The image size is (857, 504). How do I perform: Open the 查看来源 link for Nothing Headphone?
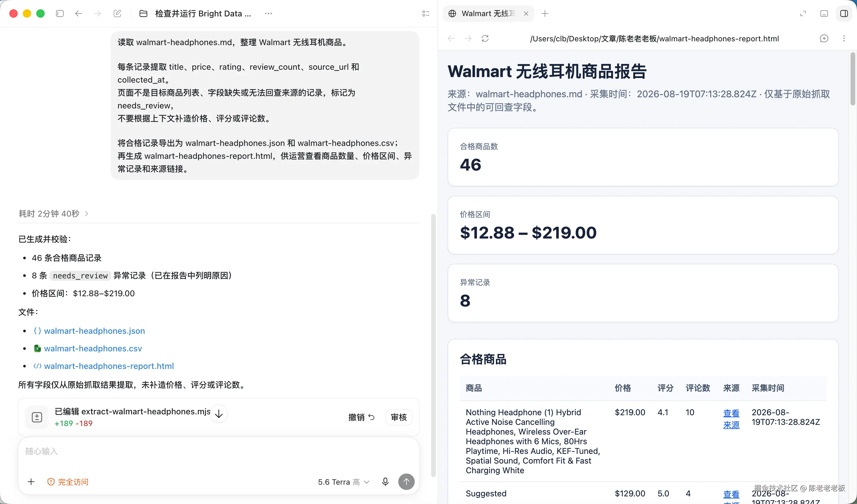click(731, 419)
